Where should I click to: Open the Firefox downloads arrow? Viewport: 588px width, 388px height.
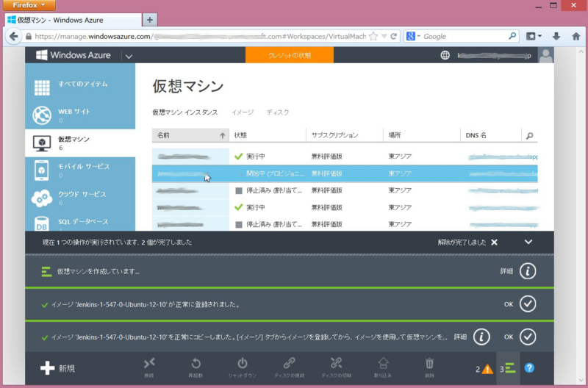(556, 36)
